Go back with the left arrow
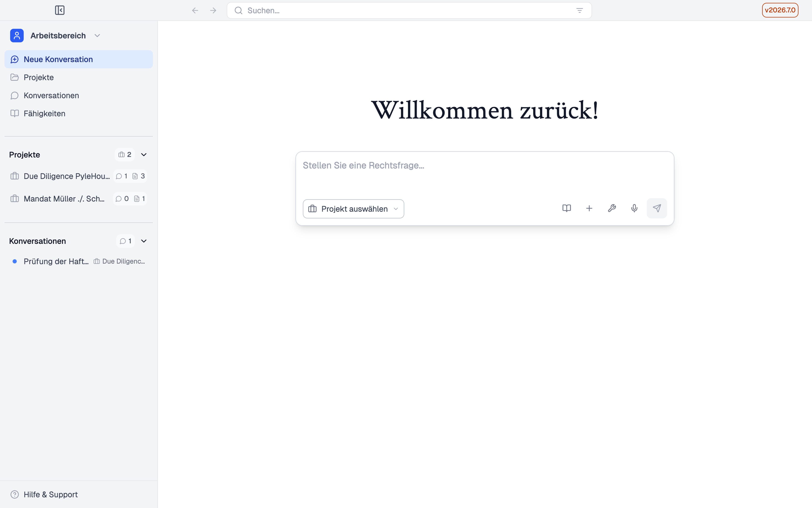The height and width of the screenshot is (508, 812). [x=195, y=10]
